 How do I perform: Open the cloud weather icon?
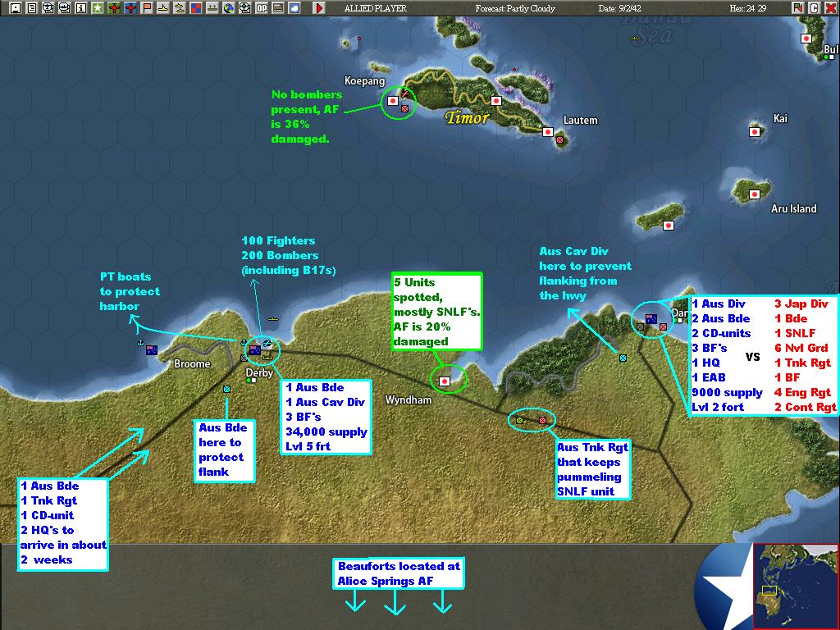[x=294, y=8]
